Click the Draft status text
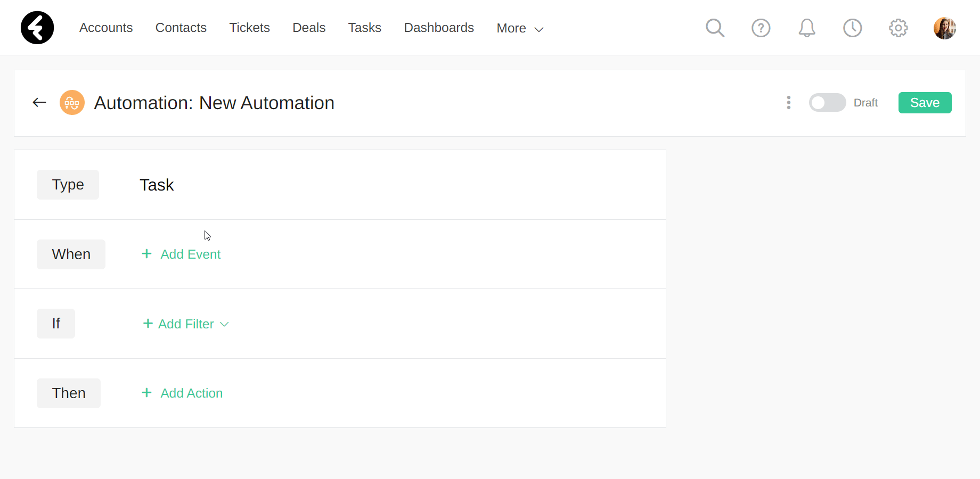 (865, 103)
